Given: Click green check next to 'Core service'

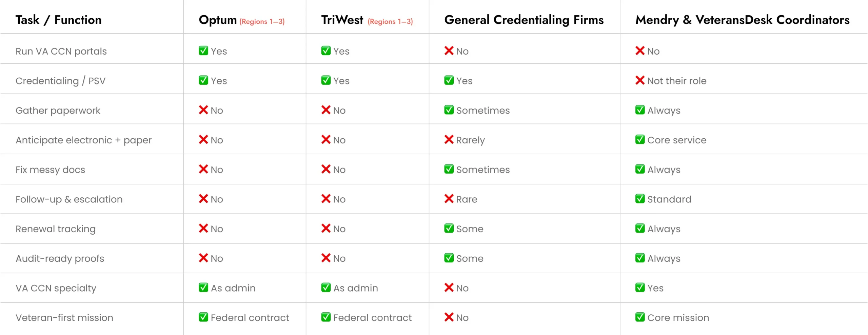Looking at the screenshot, I should click(639, 140).
